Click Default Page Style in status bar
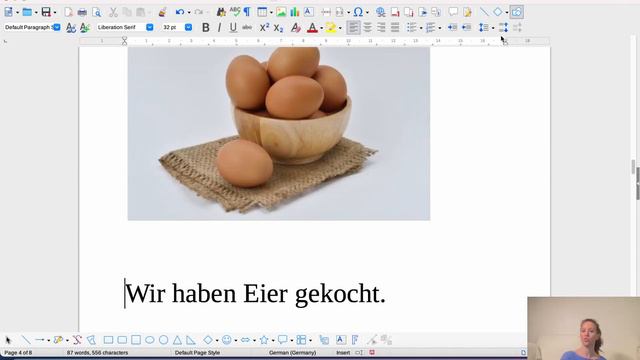 pos(197,353)
